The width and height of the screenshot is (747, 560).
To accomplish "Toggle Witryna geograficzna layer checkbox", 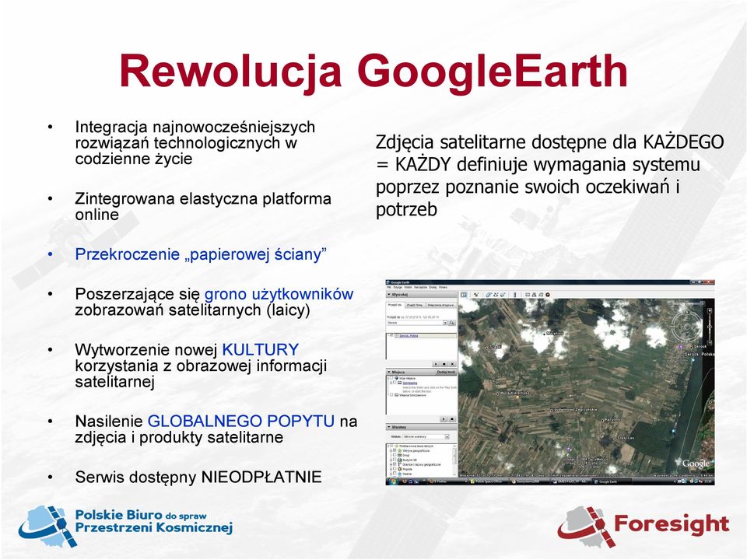I will point(395,450).
